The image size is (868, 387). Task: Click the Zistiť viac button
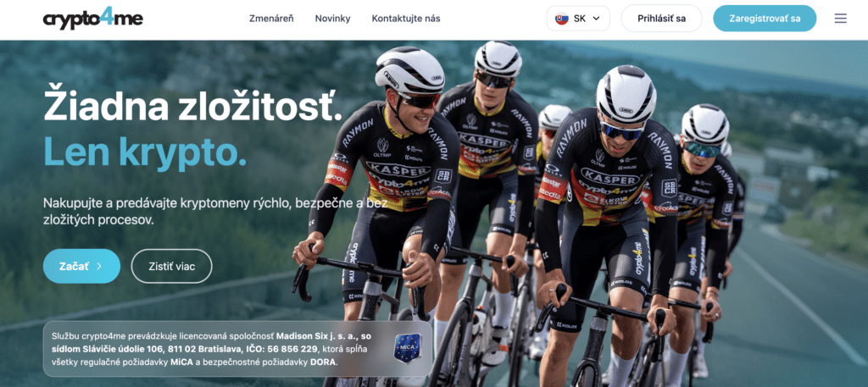click(171, 266)
